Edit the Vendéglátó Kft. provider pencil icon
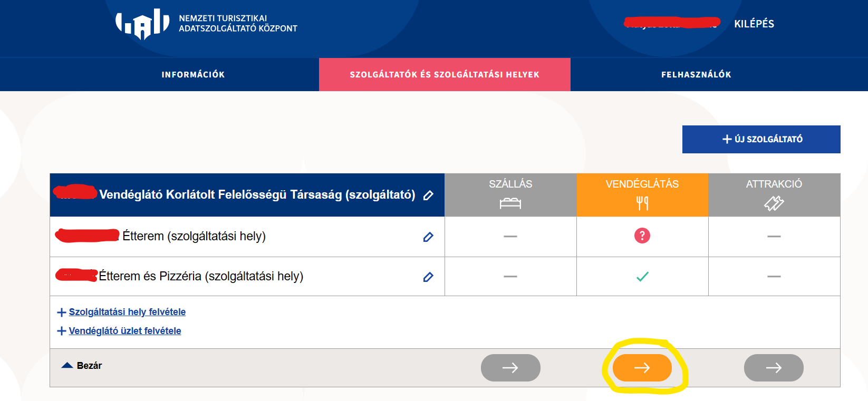The width and height of the screenshot is (868, 401). [x=428, y=195]
